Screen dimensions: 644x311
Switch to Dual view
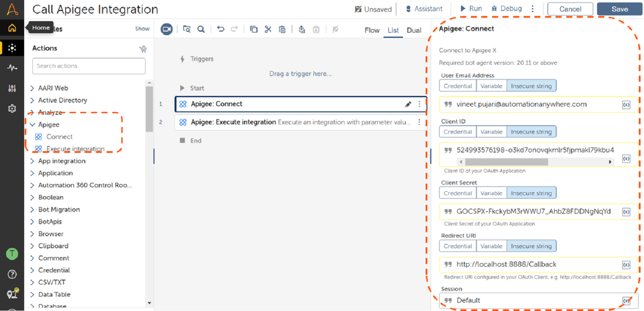(414, 30)
